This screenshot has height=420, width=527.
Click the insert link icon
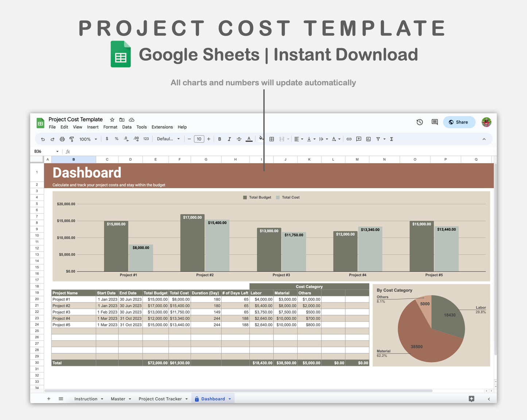click(x=349, y=139)
